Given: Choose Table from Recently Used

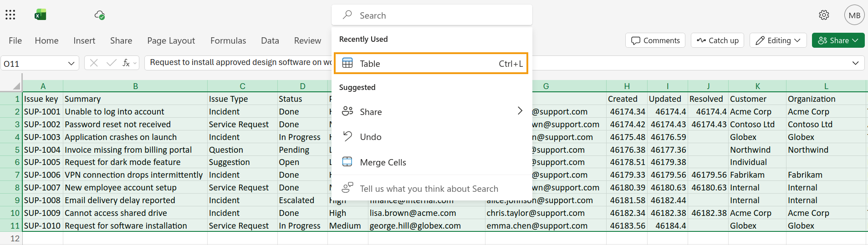Looking at the screenshot, I should click(431, 63).
